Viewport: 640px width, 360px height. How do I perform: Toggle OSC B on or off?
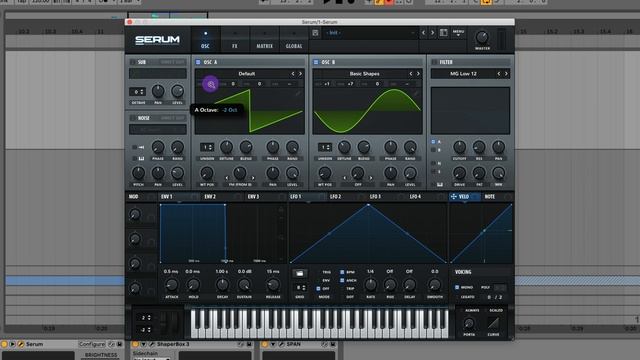pos(316,62)
